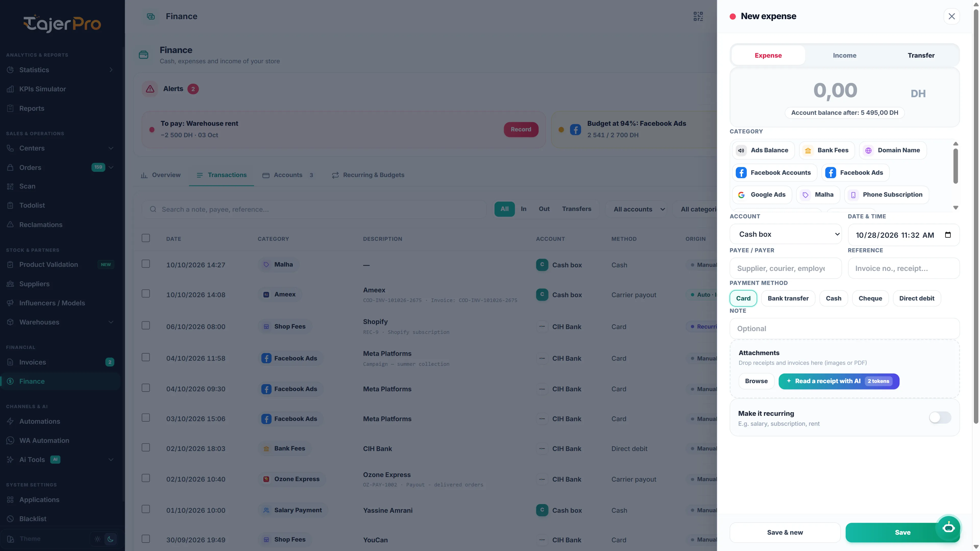The image size is (980, 551).
Task: Click the WA Automation WhatsApp icon
Action: click(10, 440)
